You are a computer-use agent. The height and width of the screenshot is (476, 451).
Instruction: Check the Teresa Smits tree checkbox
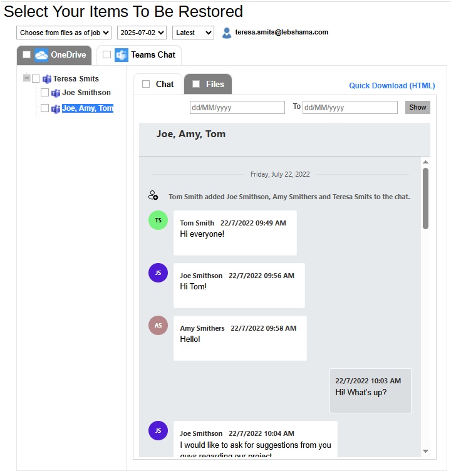(36, 79)
